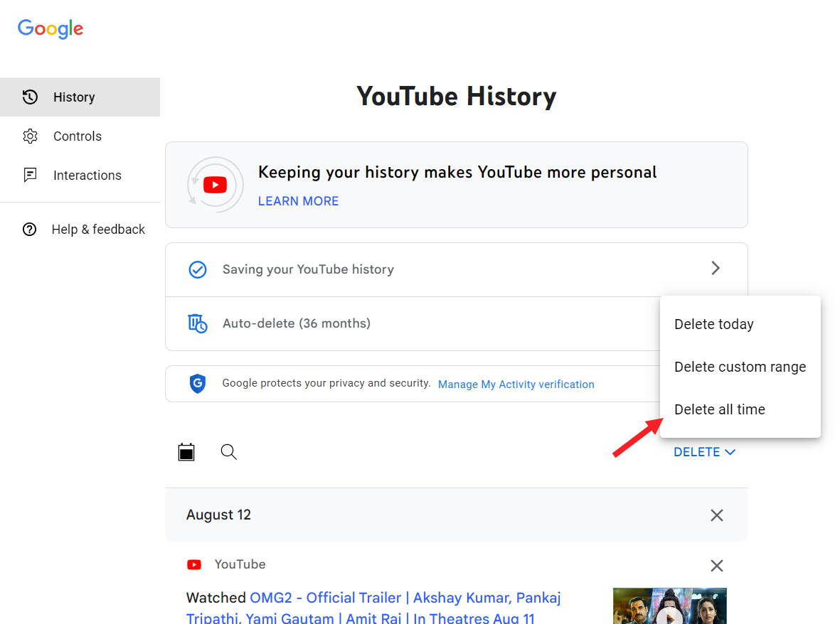
Task: Open the LEARN MORE link
Action: tap(299, 201)
